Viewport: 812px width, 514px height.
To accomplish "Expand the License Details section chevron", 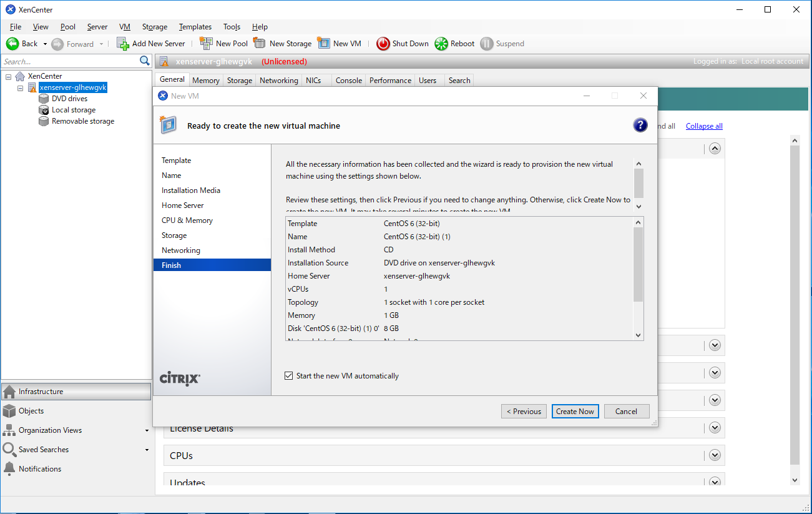I will pos(715,428).
